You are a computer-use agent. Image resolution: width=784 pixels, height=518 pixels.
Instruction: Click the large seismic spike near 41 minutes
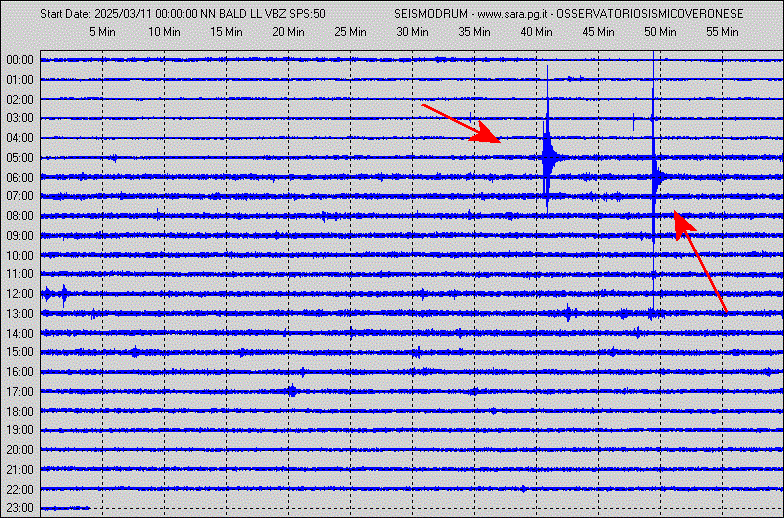coord(548,158)
